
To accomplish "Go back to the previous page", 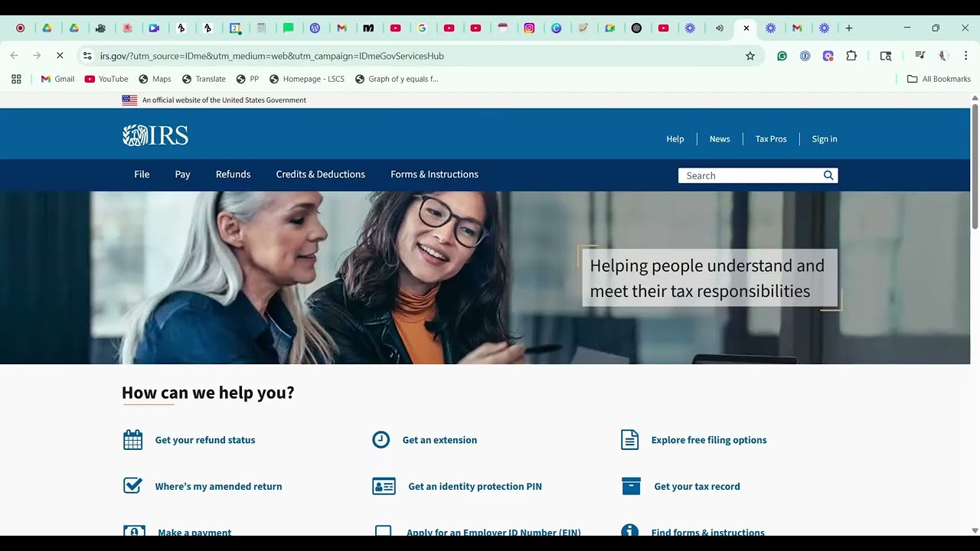I will click(x=14, y=56).
